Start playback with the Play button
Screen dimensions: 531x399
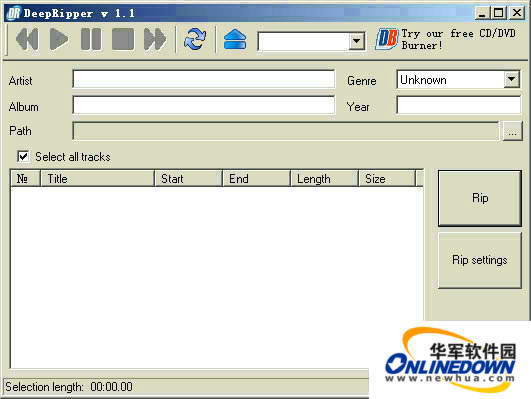coord(59,39)
